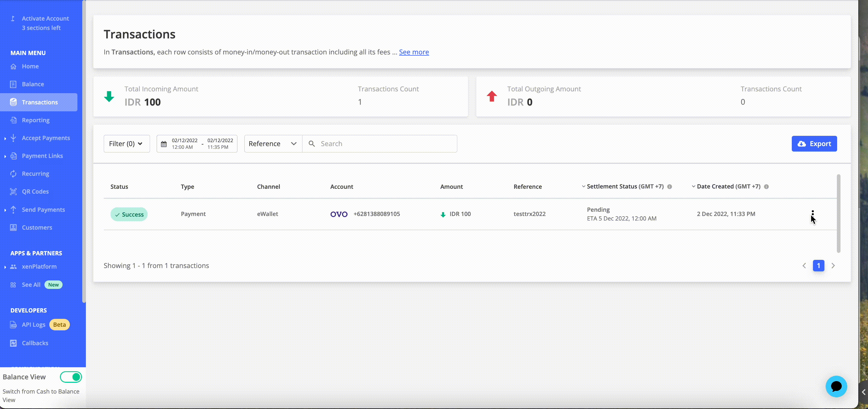The image size is (868, 409).
Task: Open Callbacks in Developers section
Action: [x=35, y=343]
